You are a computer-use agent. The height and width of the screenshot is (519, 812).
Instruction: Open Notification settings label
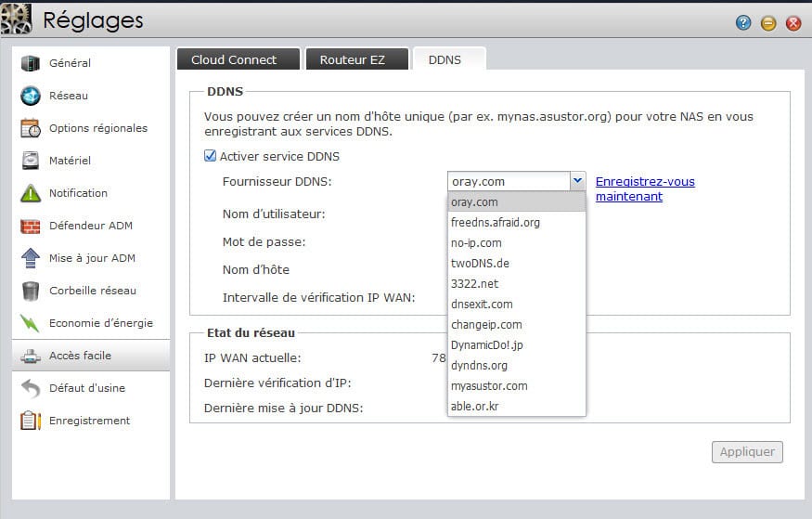78,193
